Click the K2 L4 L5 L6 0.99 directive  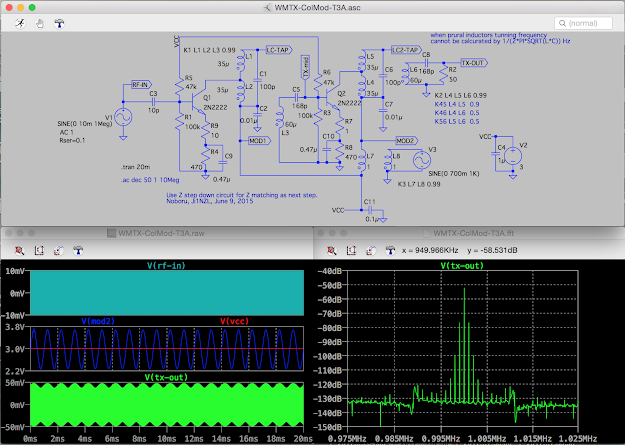coord(460,95)
